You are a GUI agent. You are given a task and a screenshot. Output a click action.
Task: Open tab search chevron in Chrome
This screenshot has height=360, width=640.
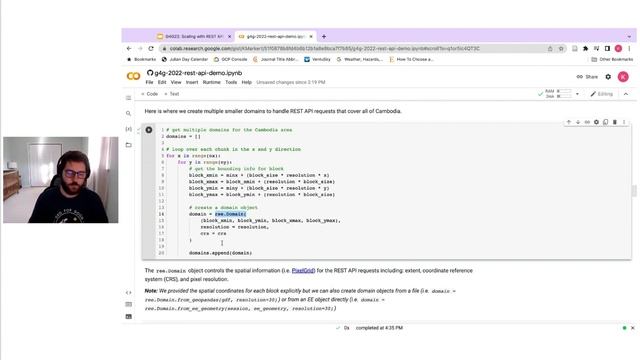(629, 36)
